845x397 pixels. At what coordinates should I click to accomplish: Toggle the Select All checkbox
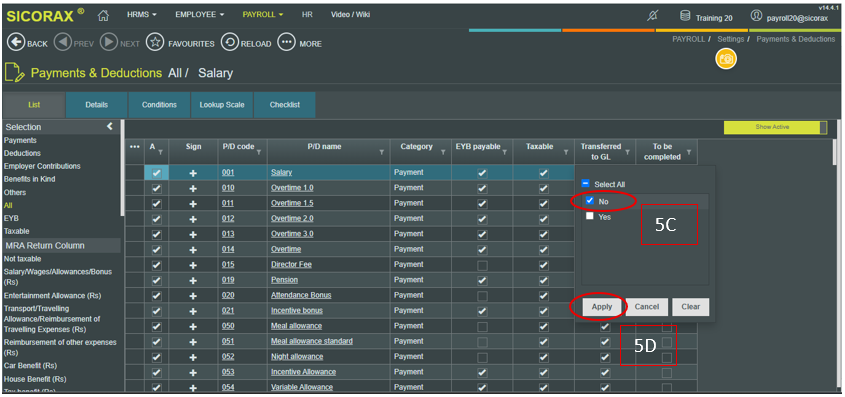586,184
